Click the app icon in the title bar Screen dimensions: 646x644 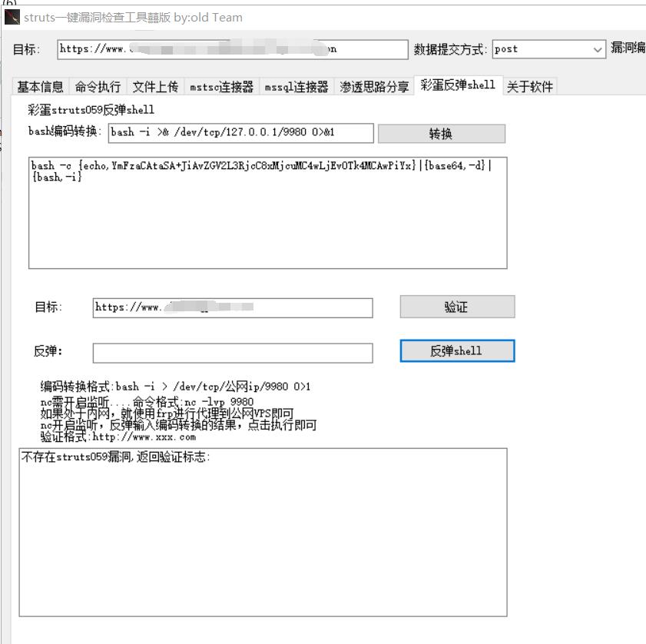[x=12, y=18]
